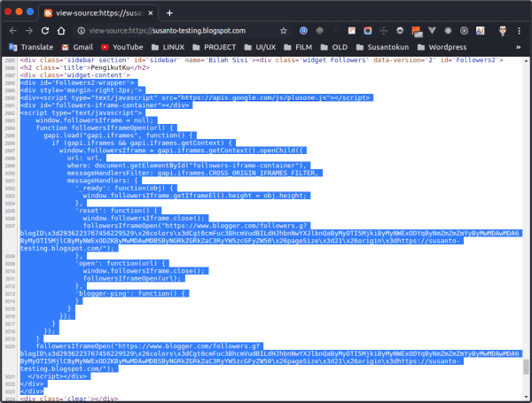Open the Chrome three-dot menu
This screenshot has width=532, height=403.
(x=519, y=31)
